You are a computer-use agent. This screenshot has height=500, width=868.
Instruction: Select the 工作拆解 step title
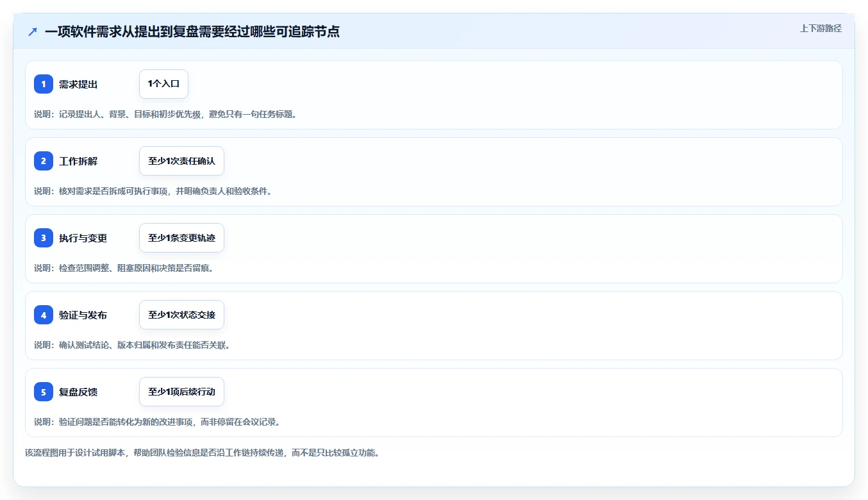[78, 161]
